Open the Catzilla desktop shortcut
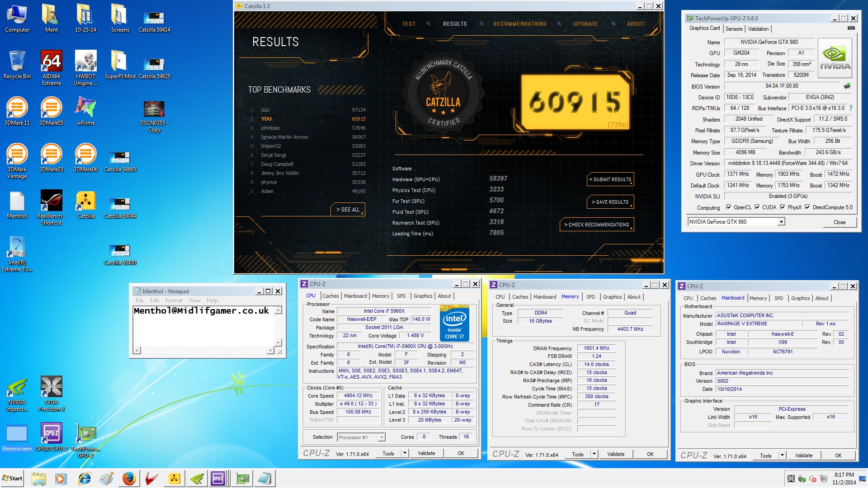 85,204
